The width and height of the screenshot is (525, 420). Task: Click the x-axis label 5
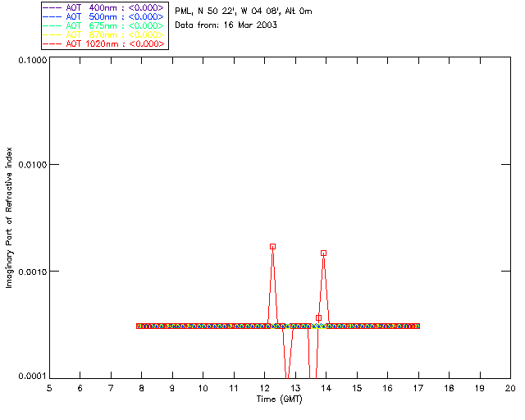[49, 388]
